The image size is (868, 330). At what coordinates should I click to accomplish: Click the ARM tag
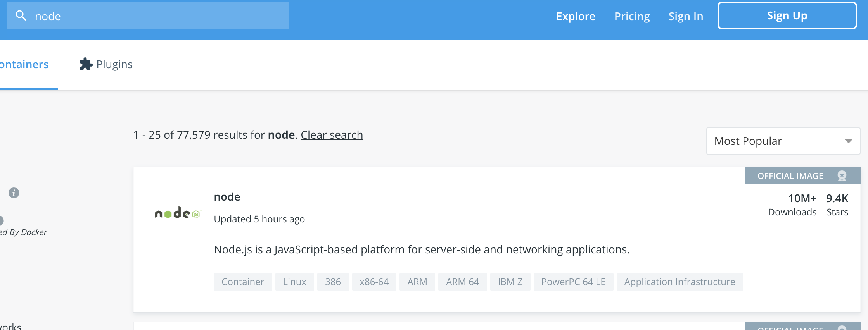[x=417, y=282]
